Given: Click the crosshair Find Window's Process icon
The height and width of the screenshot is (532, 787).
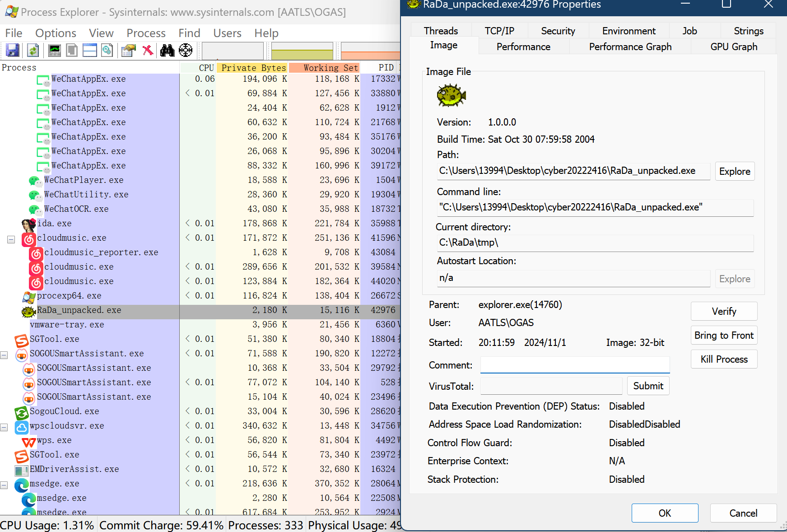Looking at the screenshot, I should [186, 50].
